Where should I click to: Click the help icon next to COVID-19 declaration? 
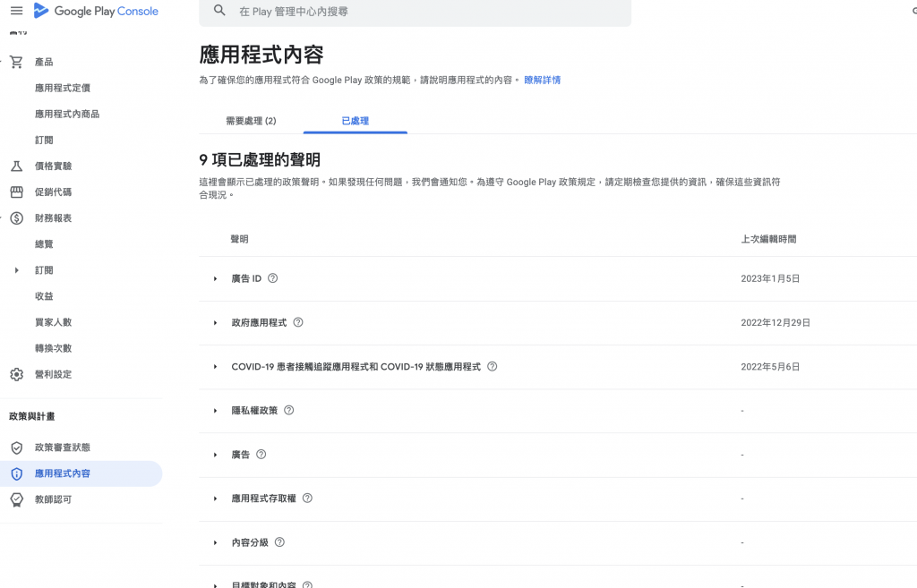tap(493, 366)
